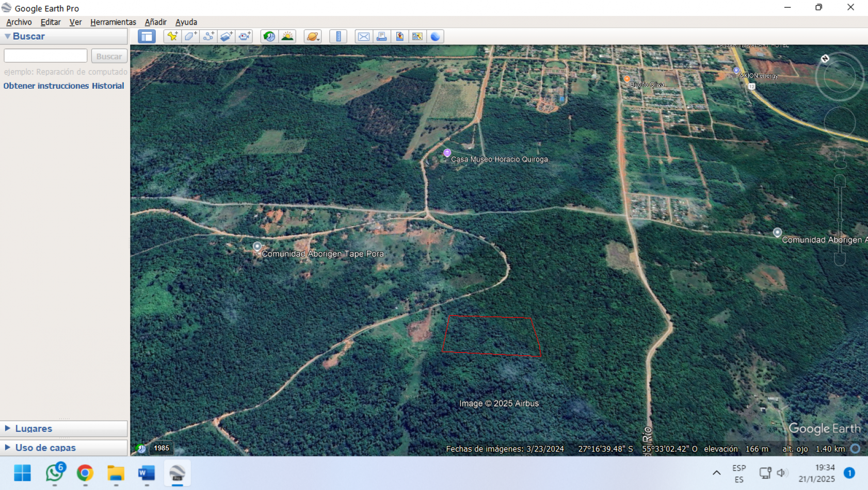
Task: Add a placemark with the pushpin tool
Action: pyautogui.click(x=172, y=37)
